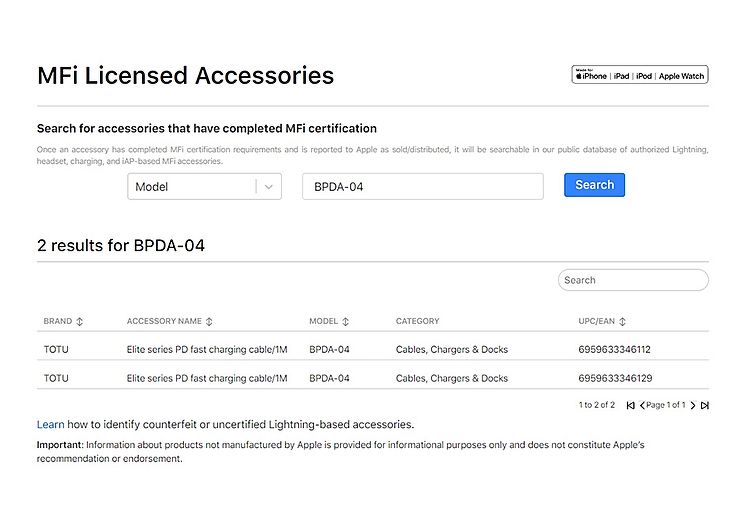Advance to next results page arrow
The width and height of the screenshot is (750, 527).
click(693, 406)
